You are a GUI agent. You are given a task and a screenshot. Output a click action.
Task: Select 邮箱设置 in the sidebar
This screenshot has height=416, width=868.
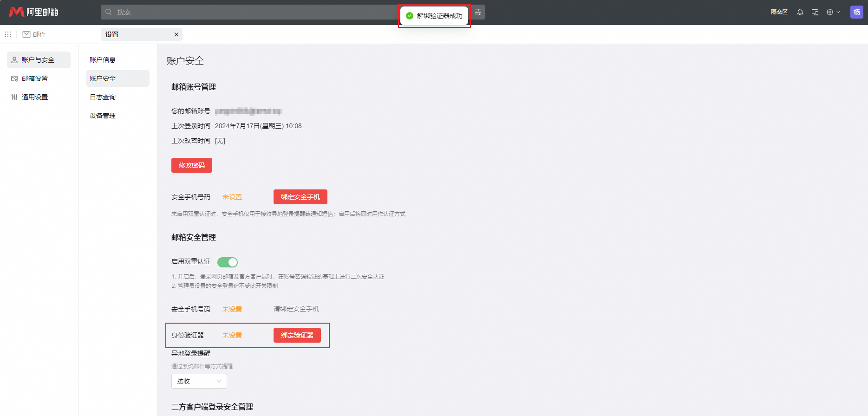[x=35, y=78]
